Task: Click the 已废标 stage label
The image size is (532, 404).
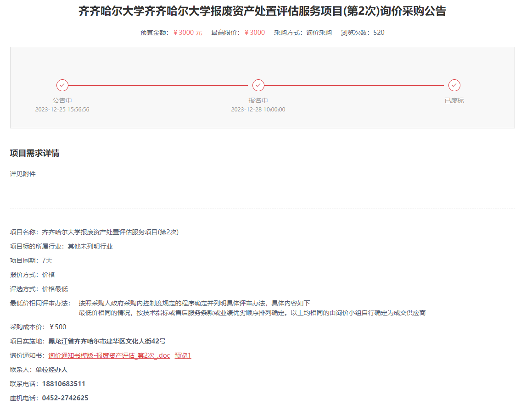Action: coord(454,100)
